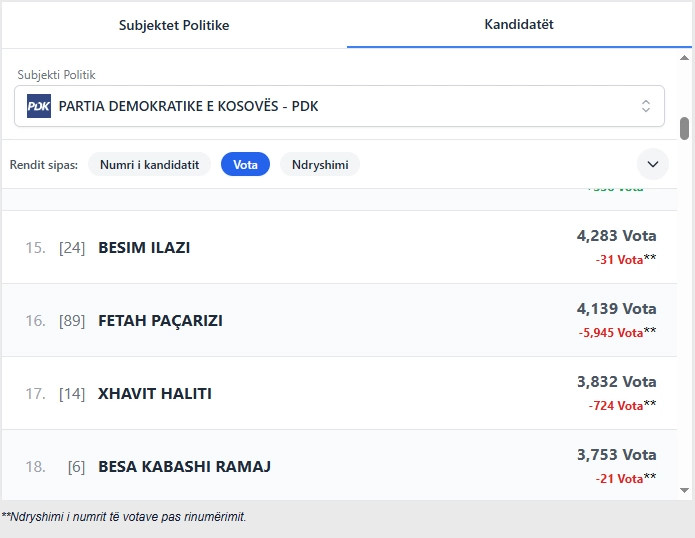Select Besa Kabashi Ramaj entry

pos(184,467)
